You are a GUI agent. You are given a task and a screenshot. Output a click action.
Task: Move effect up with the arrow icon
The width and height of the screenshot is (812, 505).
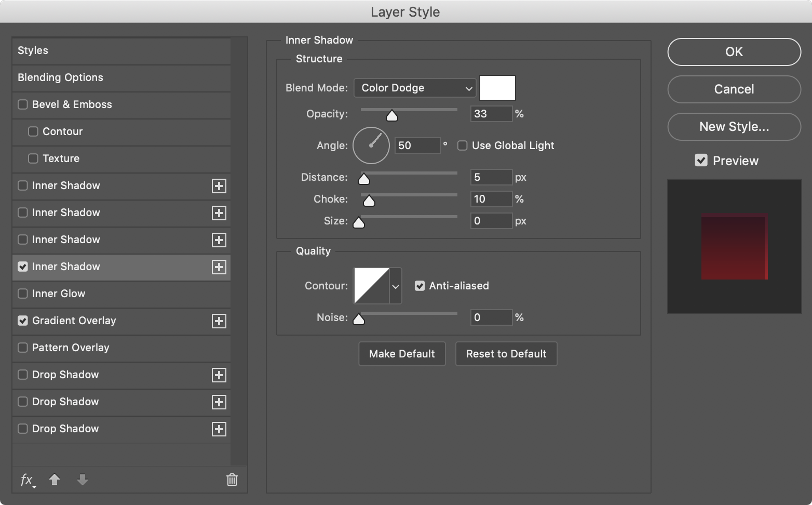(x=55, y=480)
